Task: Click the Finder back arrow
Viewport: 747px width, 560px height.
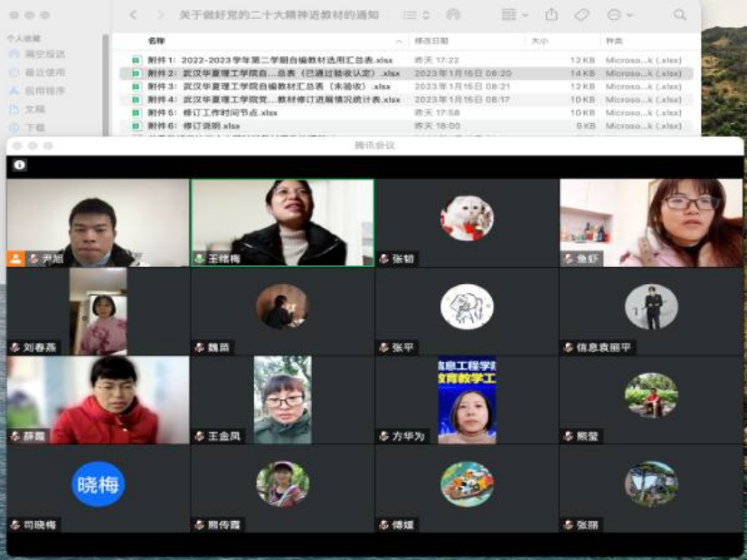Action: 133,15
